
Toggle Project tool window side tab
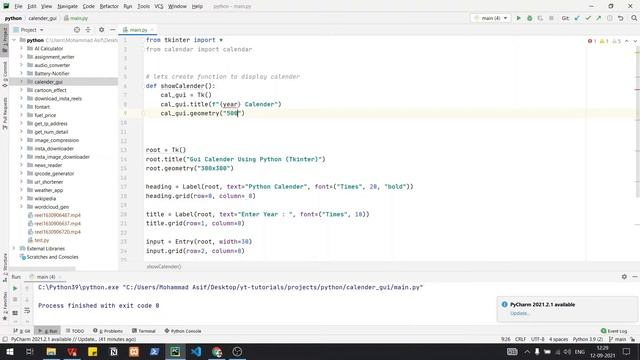[x=4, y=39]
